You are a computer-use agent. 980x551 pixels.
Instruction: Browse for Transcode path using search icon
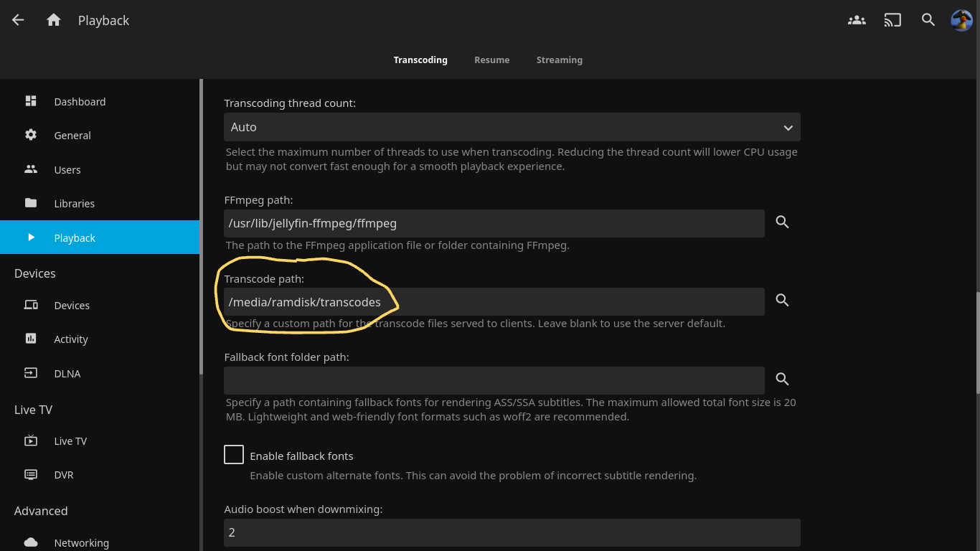[x=783, y=301]
